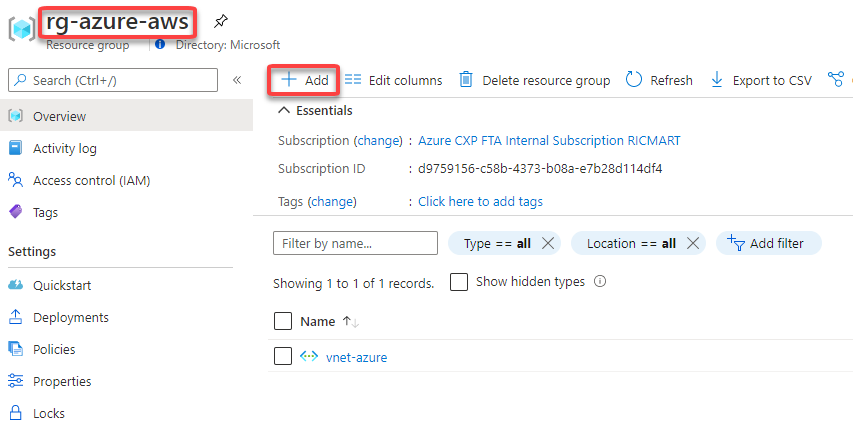
Task: Remove the Type == all filter pill
Action: [548, 244]
